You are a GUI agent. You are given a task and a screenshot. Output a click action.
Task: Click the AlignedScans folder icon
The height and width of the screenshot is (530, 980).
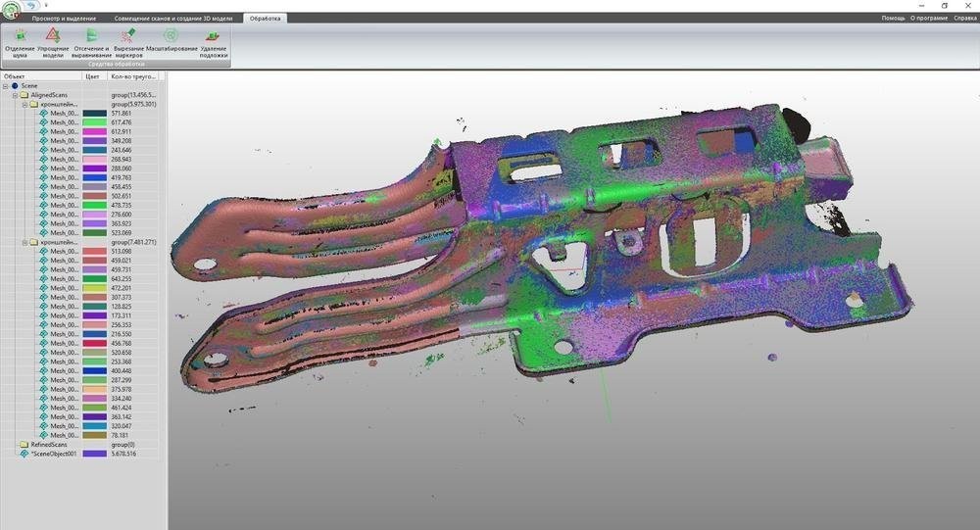tap(24, 95)
